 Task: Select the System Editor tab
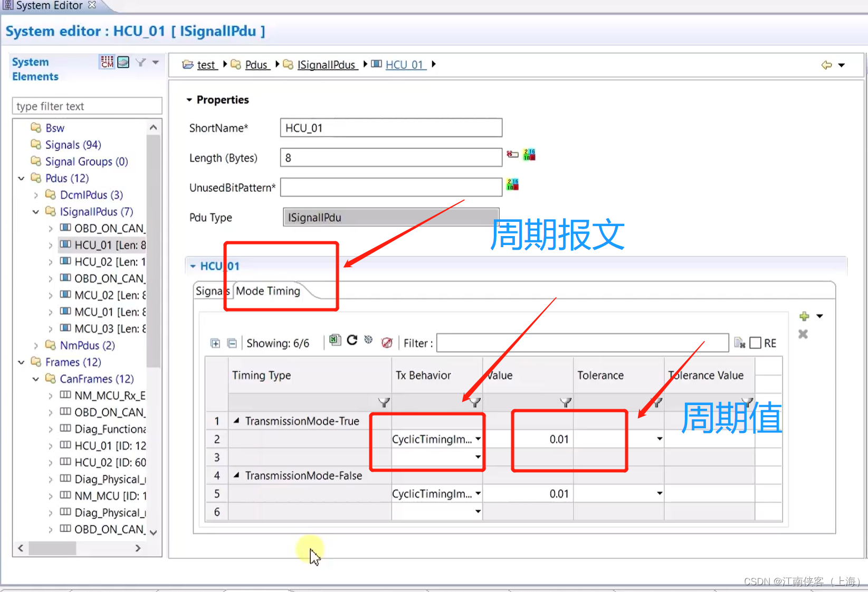point(49,6)
